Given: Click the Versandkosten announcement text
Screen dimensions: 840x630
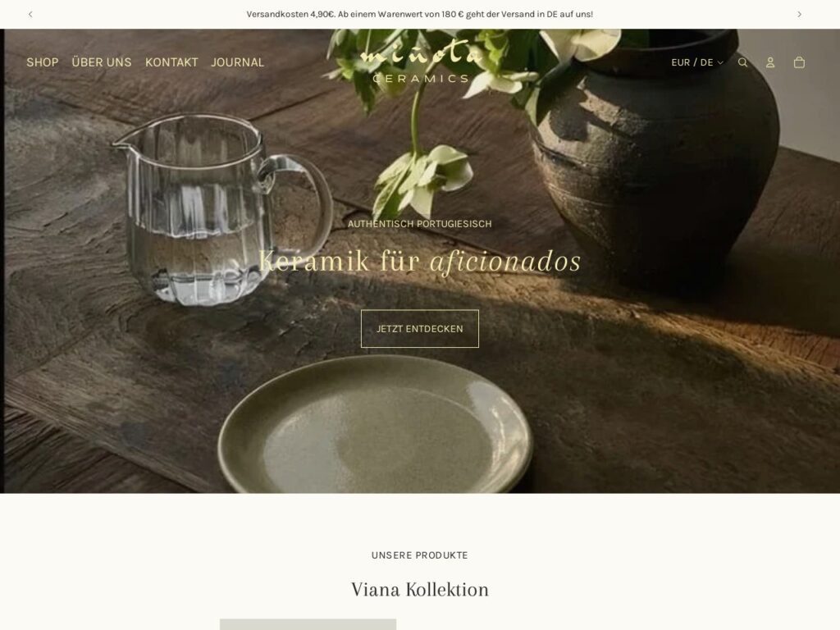Looking at the screenshot, I should tap(419, 15).
